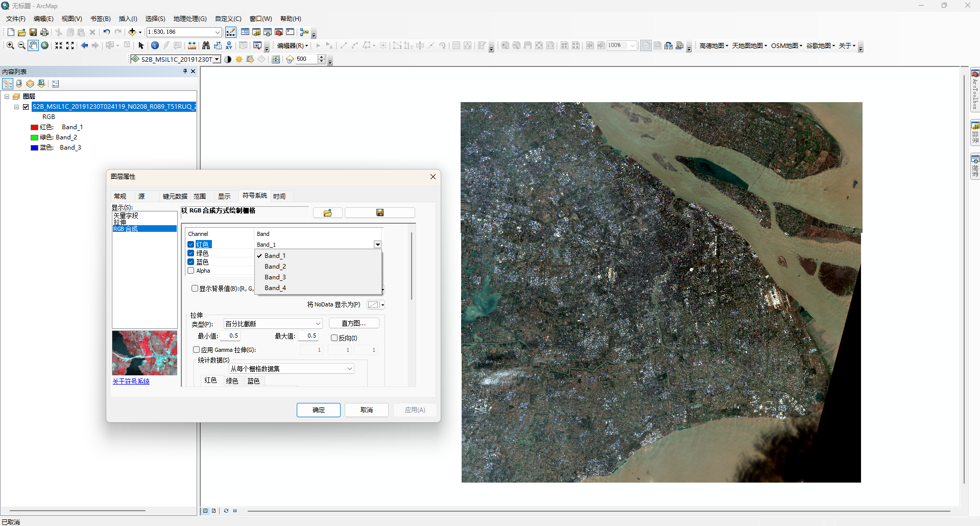
Task: Click the Save map document icon
Action: pyautogui.click(x=33, y=32)
